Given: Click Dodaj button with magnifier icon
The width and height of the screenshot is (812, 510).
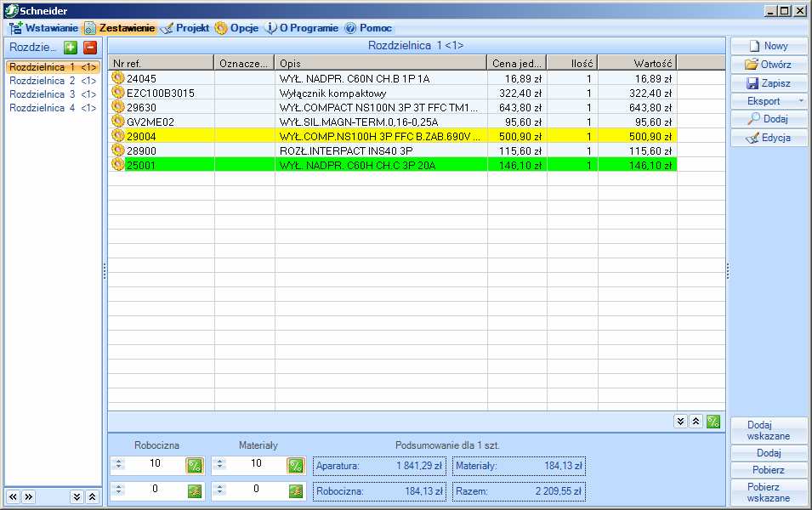Looking at the screenshot, I should (x=769, y=119).
